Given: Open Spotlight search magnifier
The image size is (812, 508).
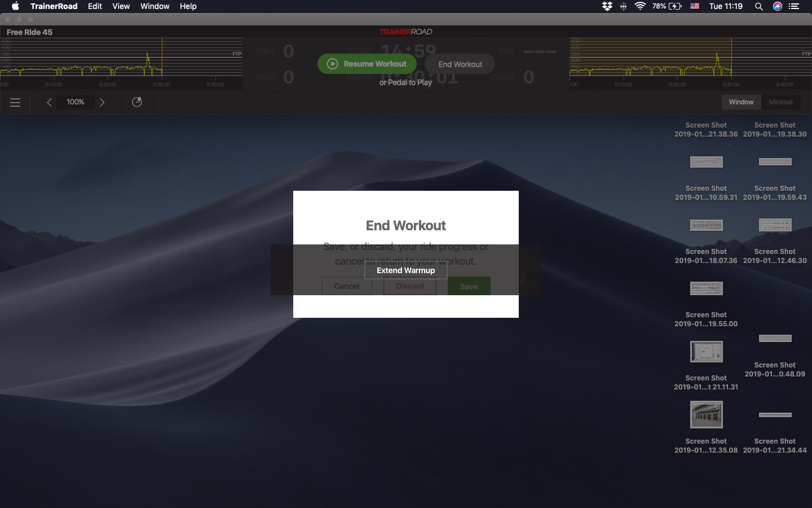Looking at the screenshot, I should coord(759,6).
